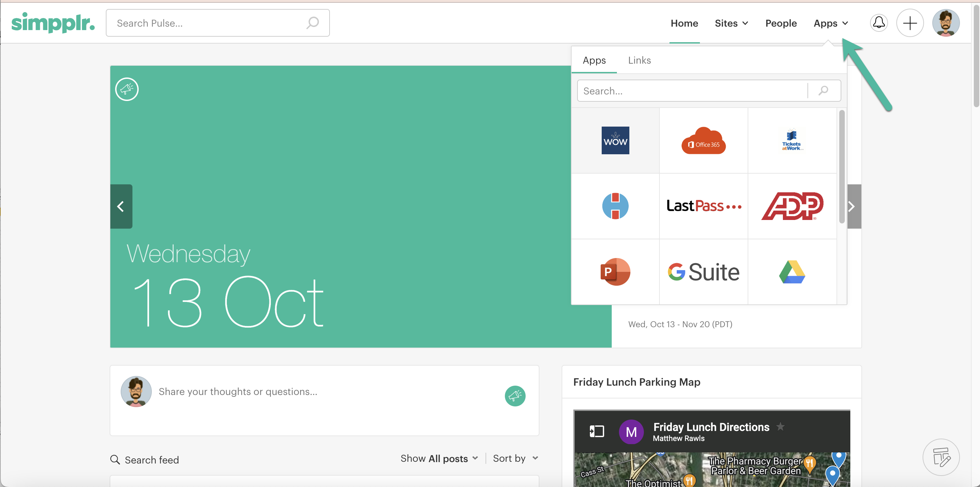Launch the LastPass app
980x487 pixels.
click(x=703, y=206)
